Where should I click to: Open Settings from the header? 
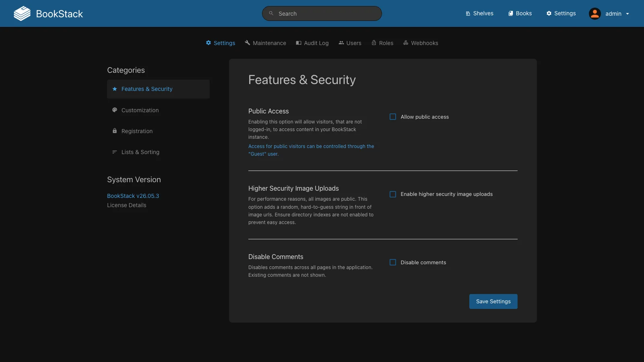(x=561, y=13)
